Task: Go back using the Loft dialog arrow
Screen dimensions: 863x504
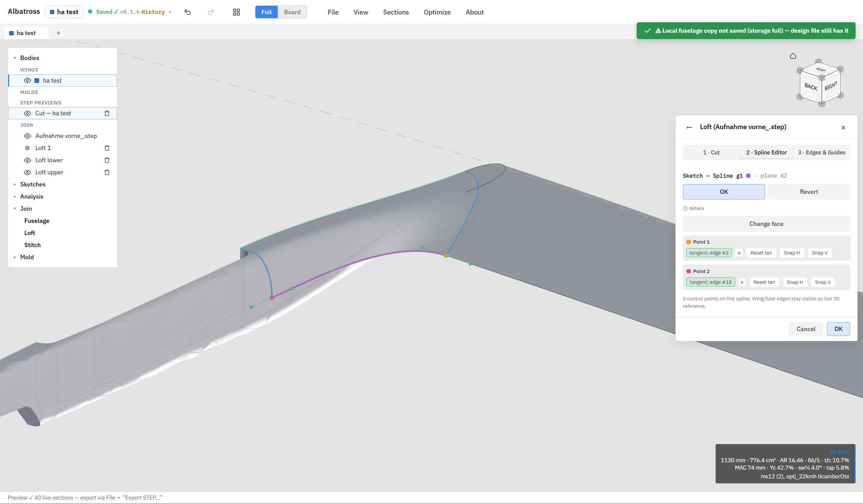Action: 689,127
